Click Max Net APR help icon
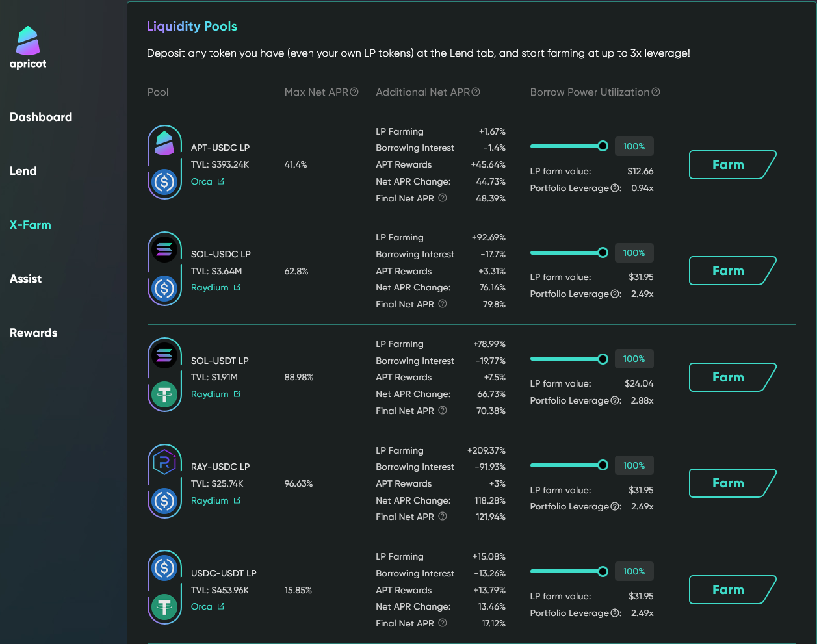The image size is (817, 644). [354, 92]
